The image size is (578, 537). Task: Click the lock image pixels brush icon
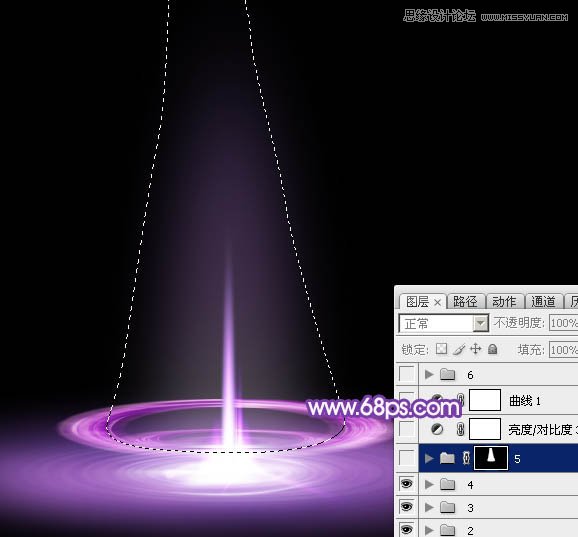459,349
